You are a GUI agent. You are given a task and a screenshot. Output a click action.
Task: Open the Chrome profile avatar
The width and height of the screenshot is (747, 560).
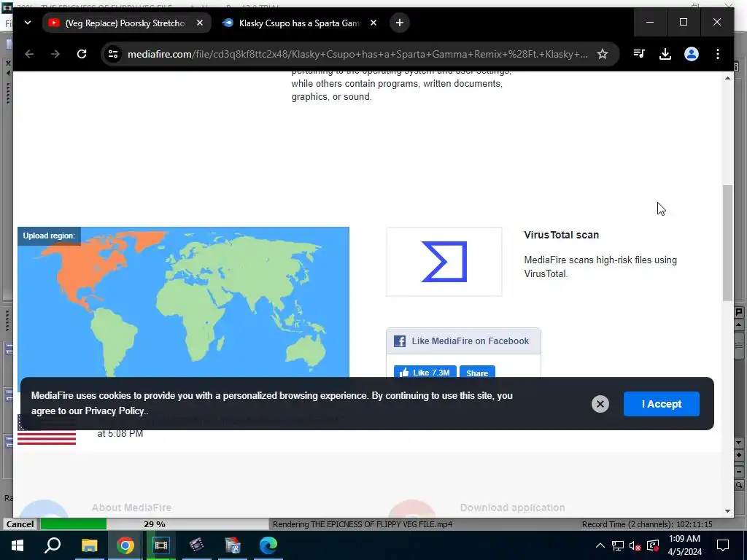(x=692, y=54)
